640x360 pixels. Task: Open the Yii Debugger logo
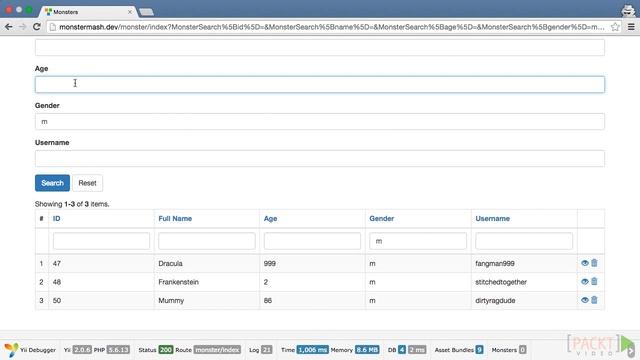coord(30,350)
